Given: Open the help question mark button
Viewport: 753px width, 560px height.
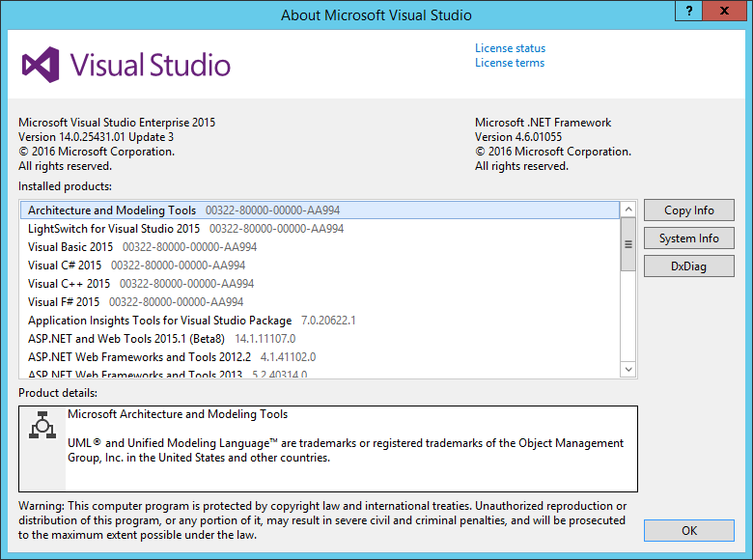Looking at the screenshot, I should point(688,11).
